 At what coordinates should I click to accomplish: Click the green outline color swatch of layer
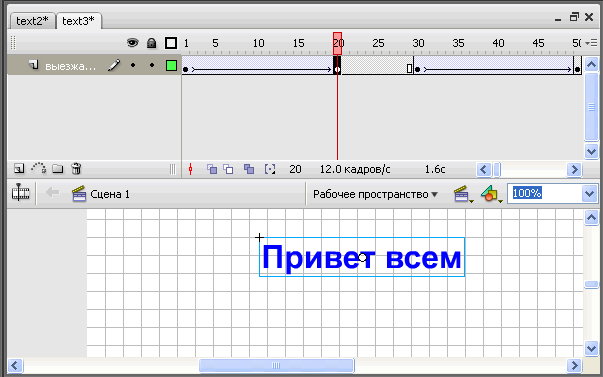point(171,65)
